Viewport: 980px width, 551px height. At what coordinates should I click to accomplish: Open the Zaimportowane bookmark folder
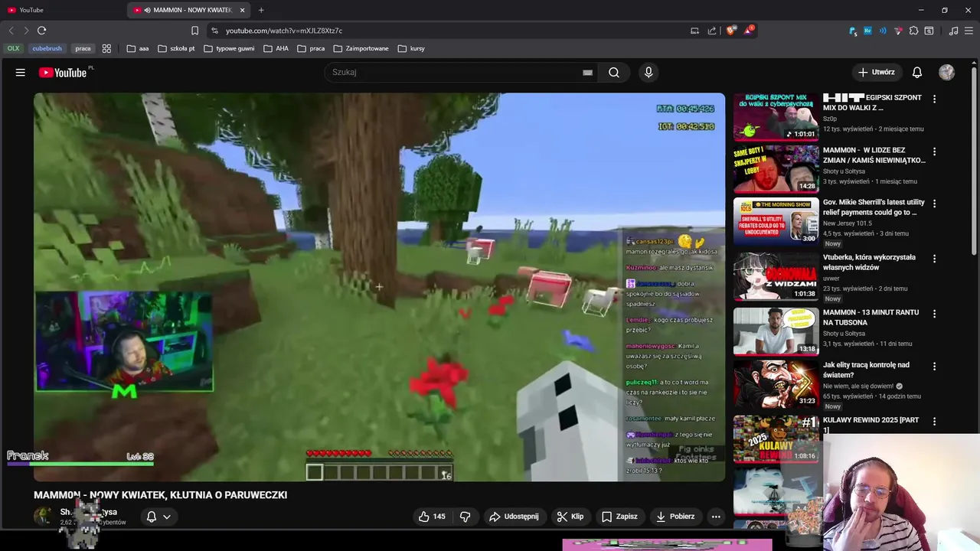pos(361,48)
